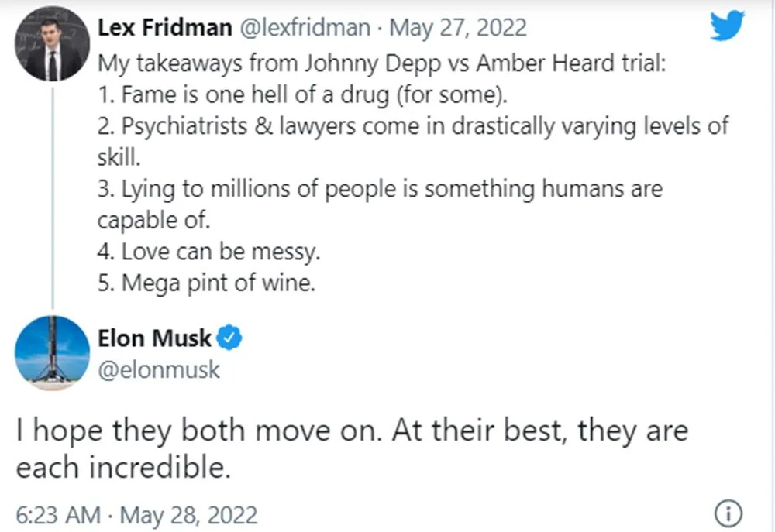
Task: Click the May 27, 2022 date link
Action: pos(458,27)
